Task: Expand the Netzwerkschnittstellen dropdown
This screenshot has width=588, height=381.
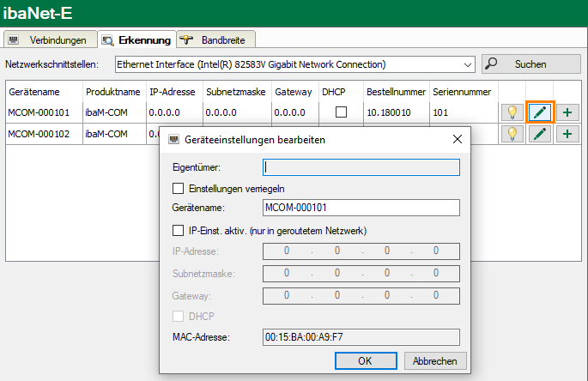Action: (467, 64)
